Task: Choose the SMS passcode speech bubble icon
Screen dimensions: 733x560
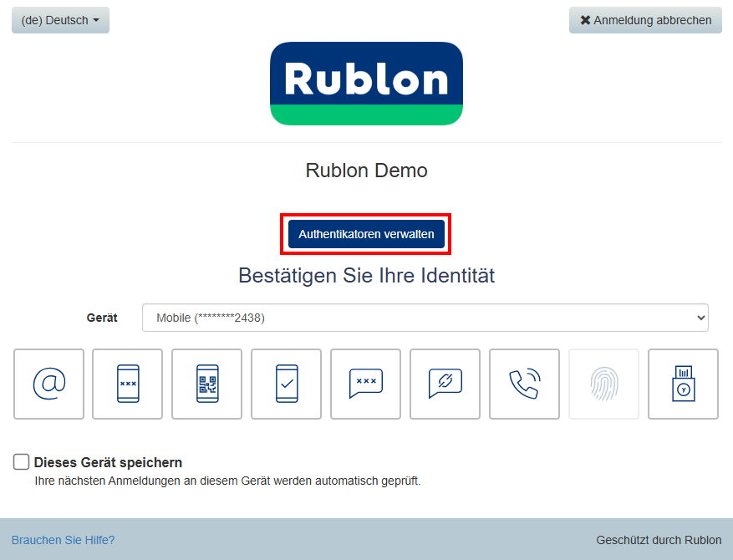Action: [x=365, y=384]
